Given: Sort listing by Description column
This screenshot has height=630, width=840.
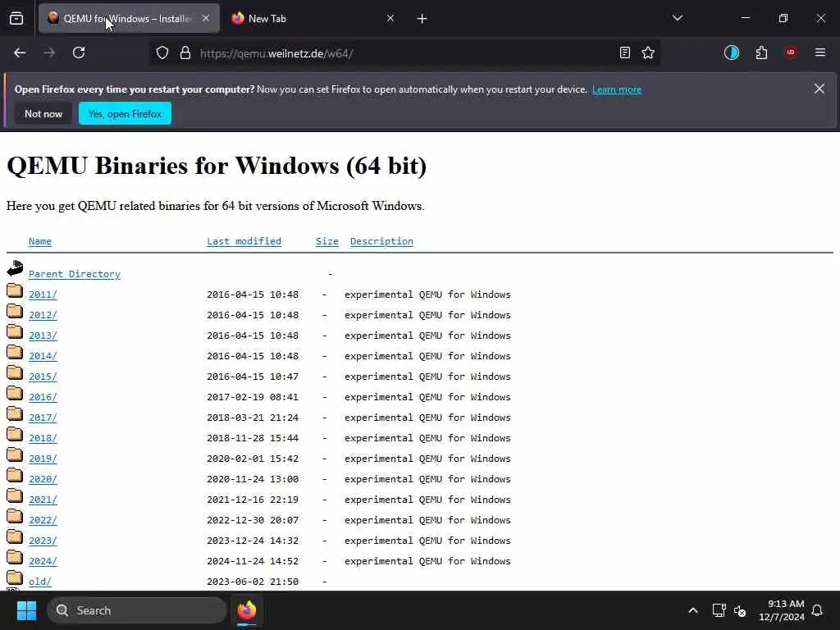Looking at the screenshot, I should [x=381, y=241].
